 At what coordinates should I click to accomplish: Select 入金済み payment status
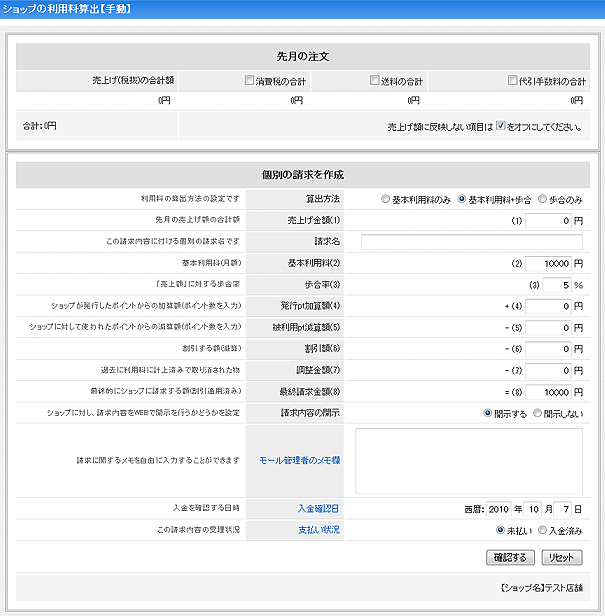pos(543,530)
